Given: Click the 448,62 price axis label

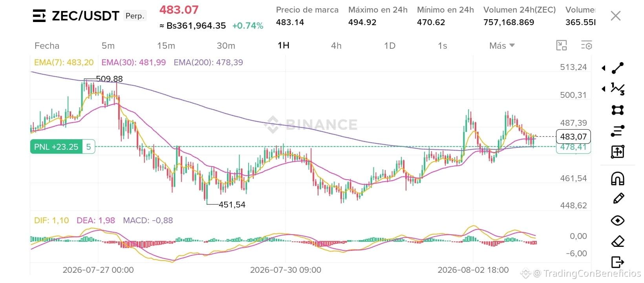Looking at the screenshot, I should coord(573,206).
